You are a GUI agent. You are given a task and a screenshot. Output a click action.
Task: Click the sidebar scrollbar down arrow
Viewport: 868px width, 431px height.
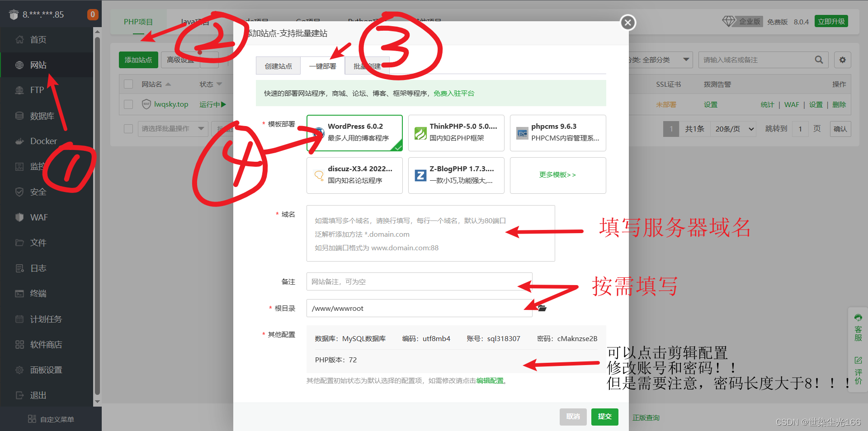click(97, 402)
